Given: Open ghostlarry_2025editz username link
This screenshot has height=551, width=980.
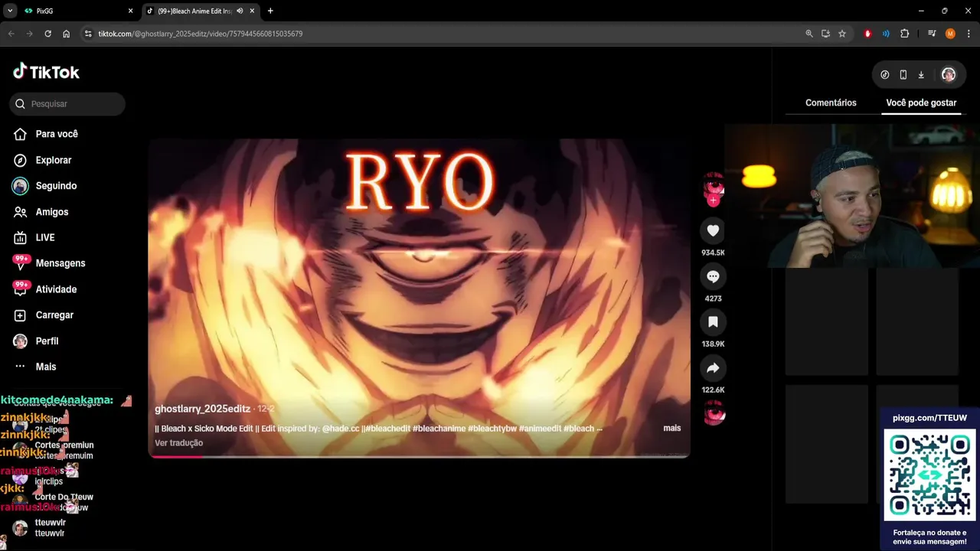Looking at the screenshot, I should pyautogui.click(x=202, y=409).
